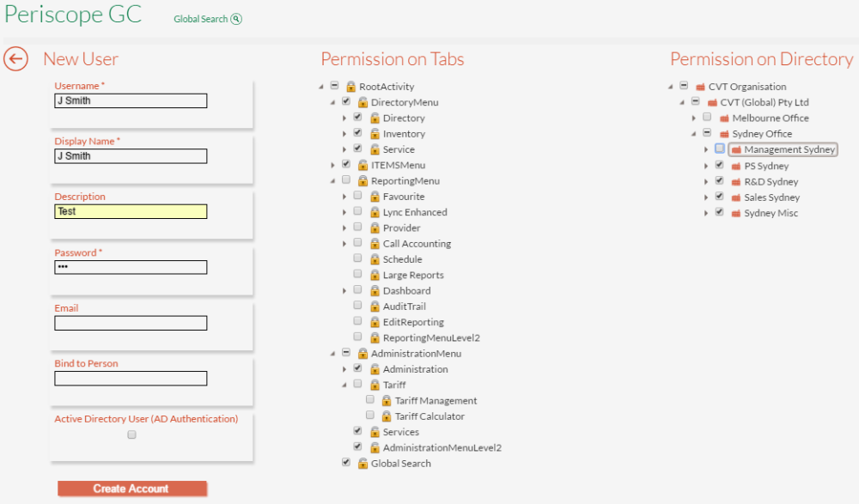Open the Global Search link
The image size is (859, 504).
pyautogui.click(x=200, y=19)
